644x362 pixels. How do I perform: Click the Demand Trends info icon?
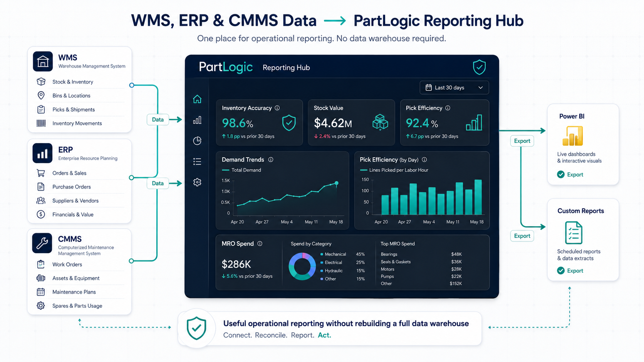271,160
